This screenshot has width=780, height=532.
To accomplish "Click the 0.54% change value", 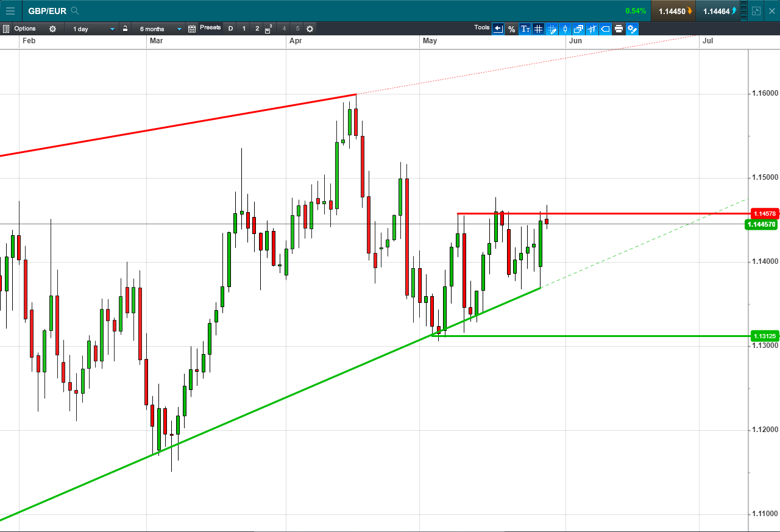I will 636,11.
